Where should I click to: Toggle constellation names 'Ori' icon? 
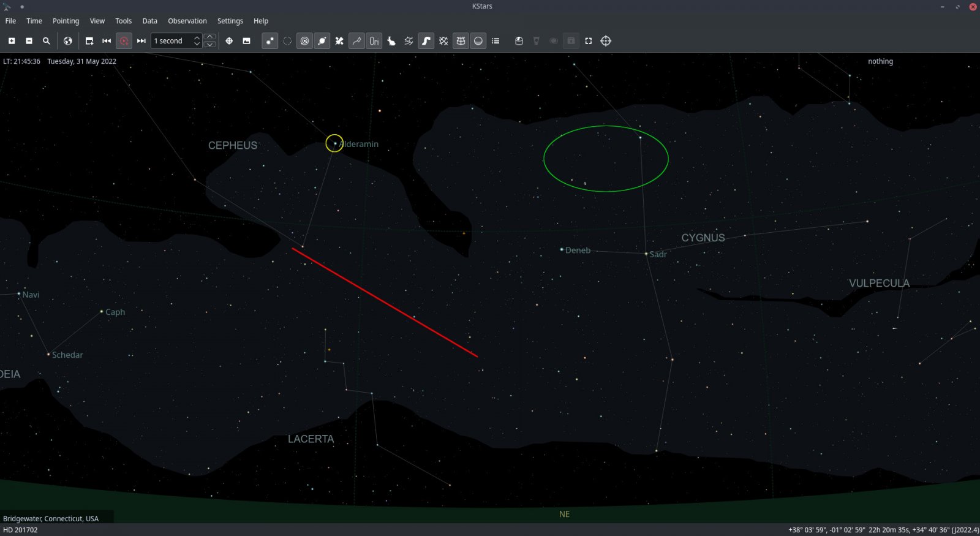(374, 41)
